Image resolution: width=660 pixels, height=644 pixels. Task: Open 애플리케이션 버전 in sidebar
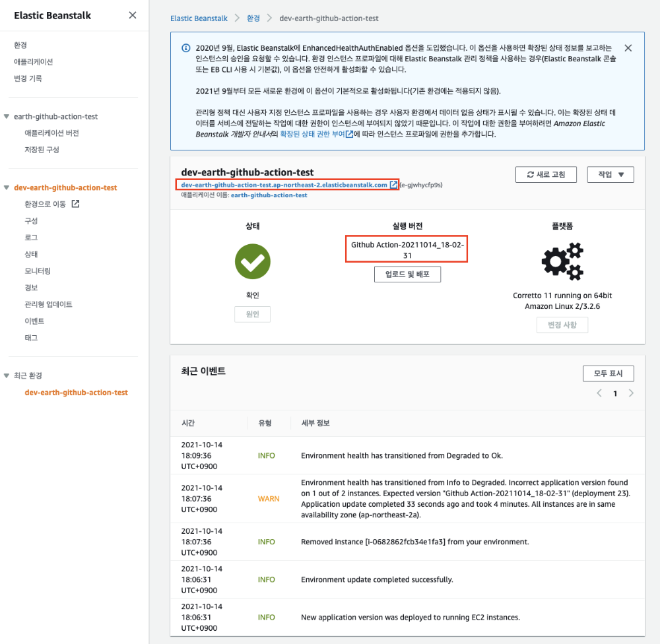51,133
